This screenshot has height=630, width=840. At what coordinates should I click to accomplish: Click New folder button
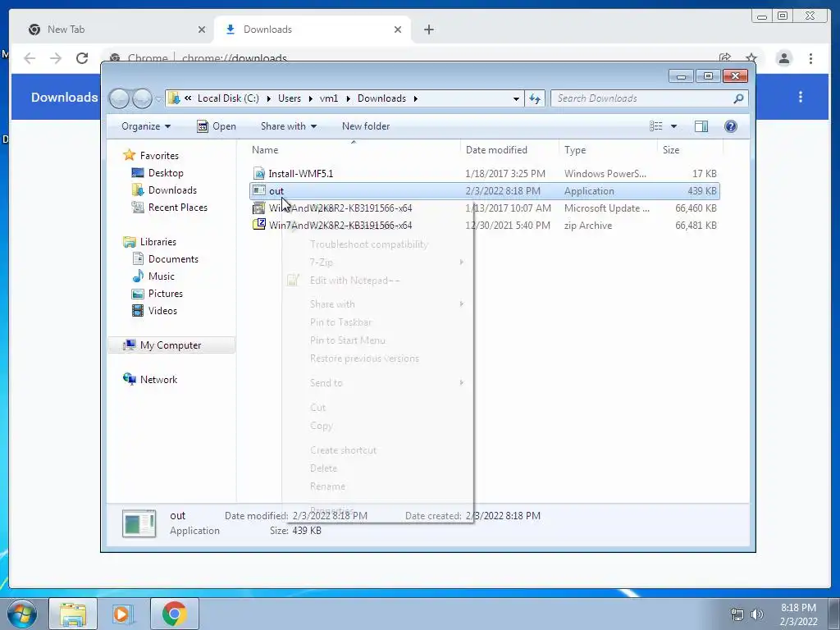coord(366,126)
